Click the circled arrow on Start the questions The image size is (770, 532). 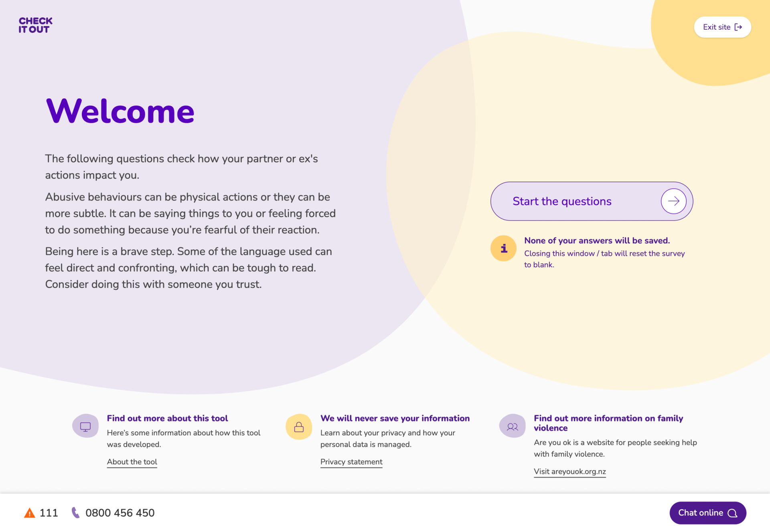click(673, 201)
